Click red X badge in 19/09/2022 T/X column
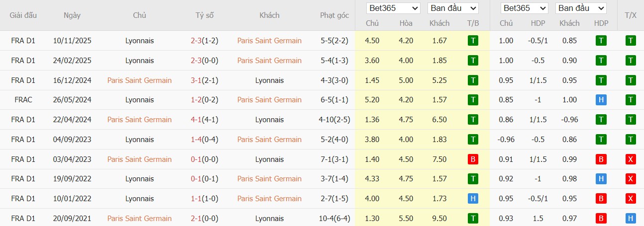 coord(631,179)
